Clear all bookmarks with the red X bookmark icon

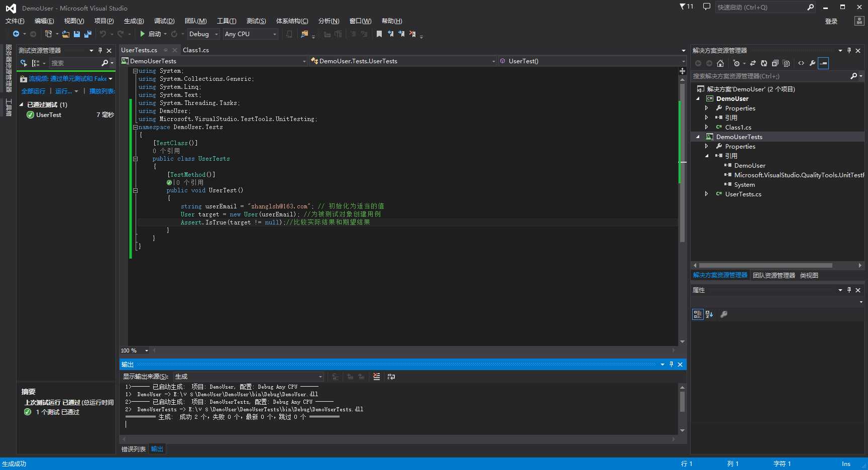[x=412, y=34]
